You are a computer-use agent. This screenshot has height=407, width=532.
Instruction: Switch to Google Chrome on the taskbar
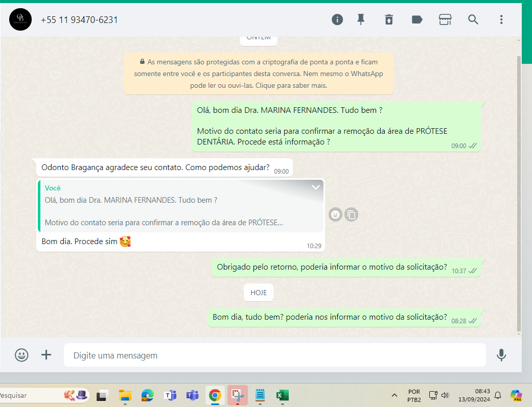215,395
